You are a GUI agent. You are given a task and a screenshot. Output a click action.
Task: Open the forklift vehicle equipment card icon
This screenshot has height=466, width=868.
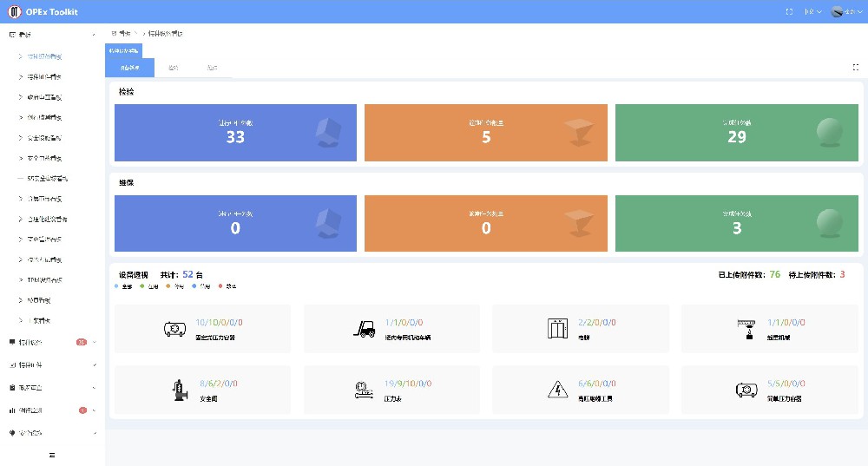tap(365, 329)
